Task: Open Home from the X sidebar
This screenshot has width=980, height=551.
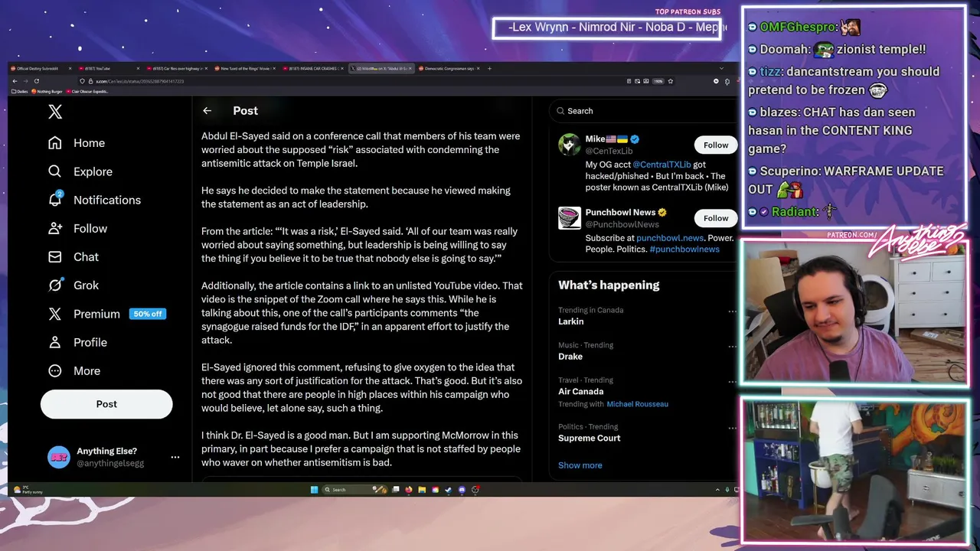Action: (76, 143)
